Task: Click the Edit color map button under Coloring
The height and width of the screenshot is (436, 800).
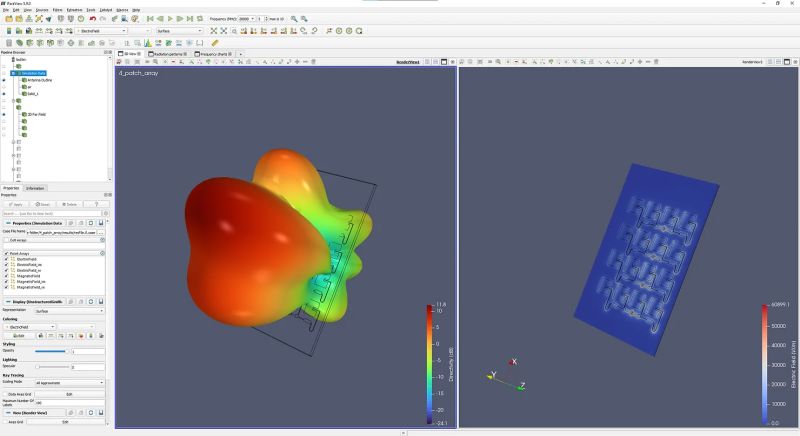Action: point(18,336)
